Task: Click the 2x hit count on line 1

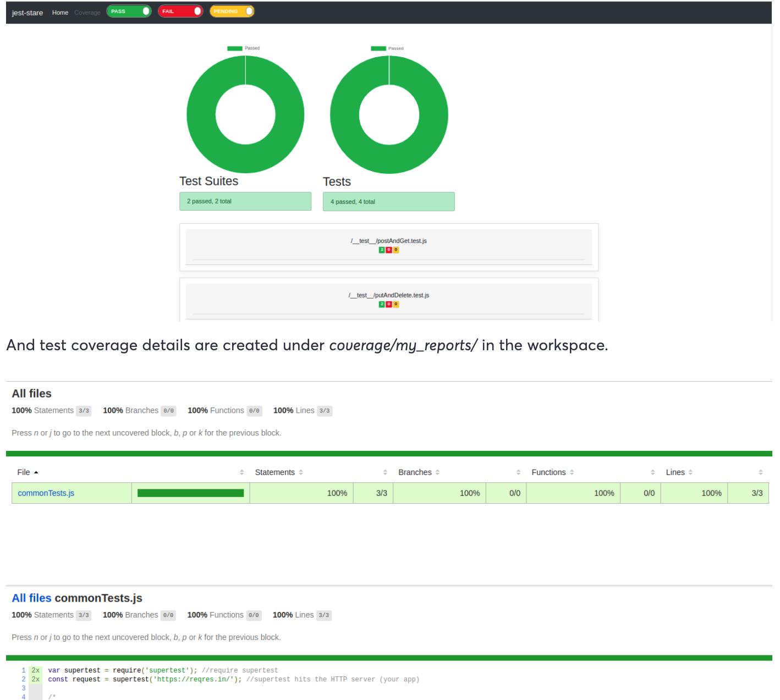Action: tap(36, 670)
